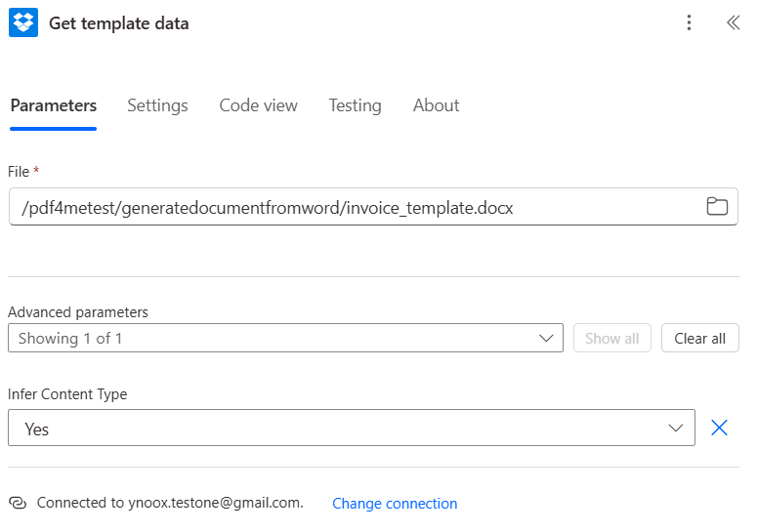Viewport: 757px width, 532px height.
Task: Open the three-dot more options menu
Action: click(689, 22)
